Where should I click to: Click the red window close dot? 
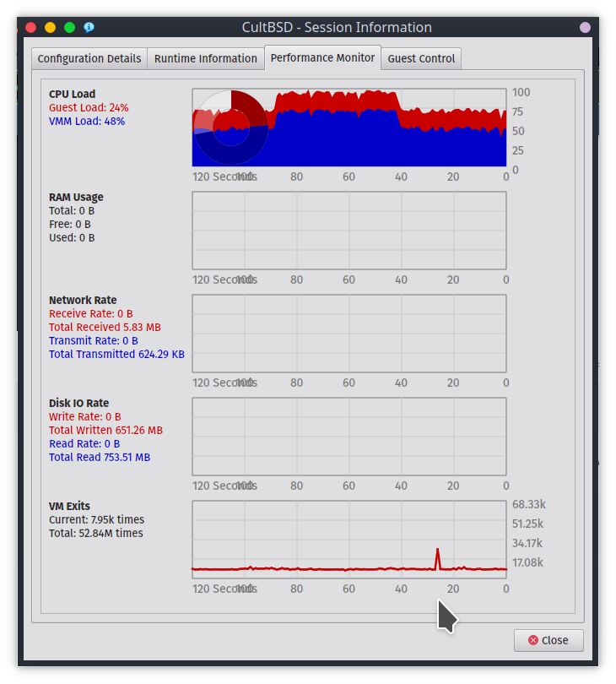tap(30, 27)
